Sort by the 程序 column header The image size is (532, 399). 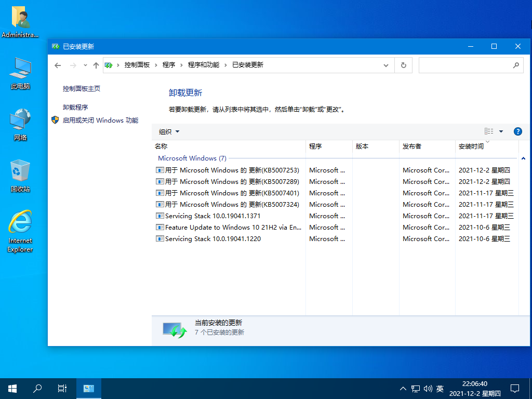329,146
